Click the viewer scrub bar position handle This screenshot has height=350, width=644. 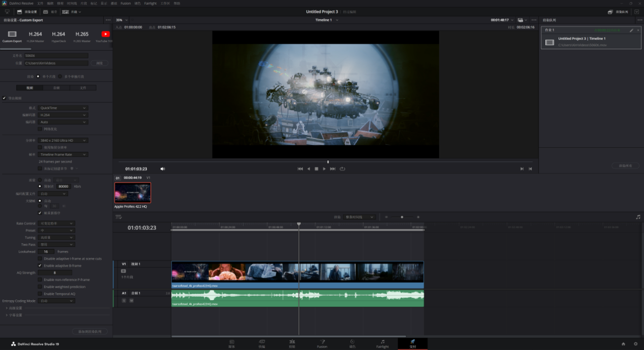(328, 162)
